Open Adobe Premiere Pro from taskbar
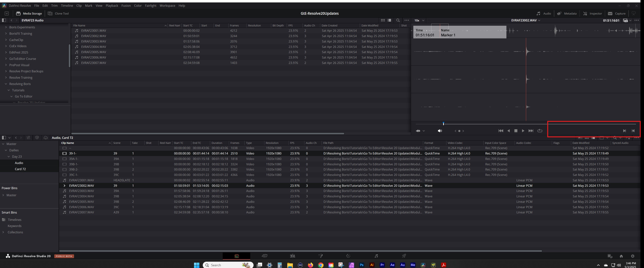This screenshot has height=268, width=644. pos(382,265)
